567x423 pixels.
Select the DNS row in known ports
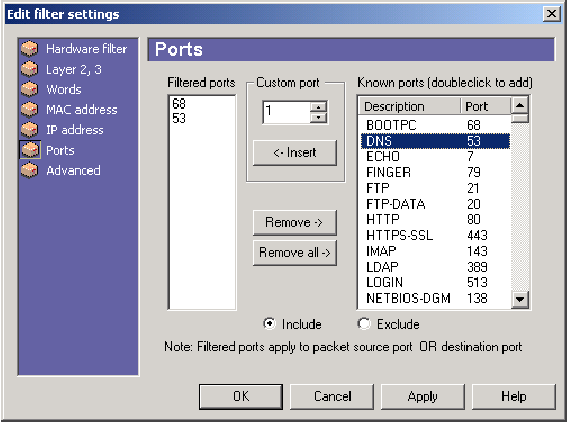435,141
